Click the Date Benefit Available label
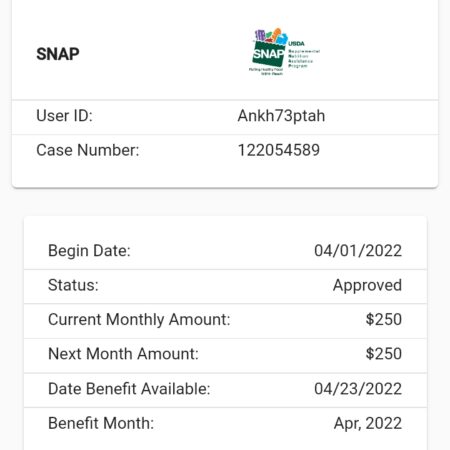 tap(129, 389)
